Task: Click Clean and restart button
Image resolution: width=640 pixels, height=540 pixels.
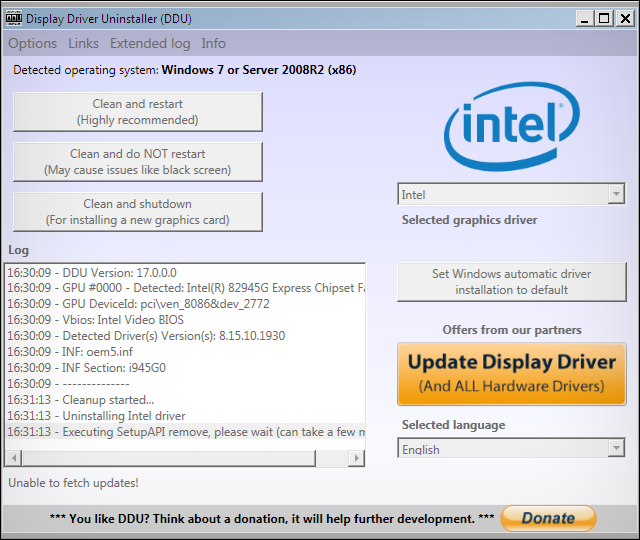Action: click(138, 112)
